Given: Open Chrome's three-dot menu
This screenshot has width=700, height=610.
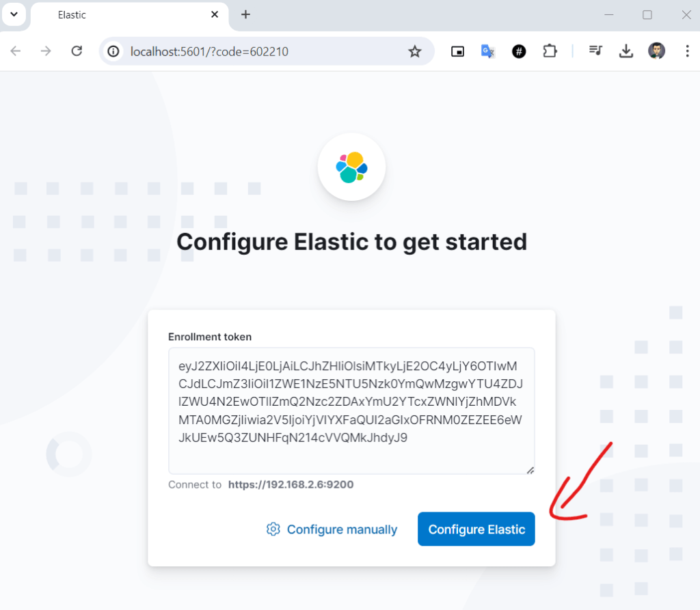Looking at the screenshot, I should 687,51.
